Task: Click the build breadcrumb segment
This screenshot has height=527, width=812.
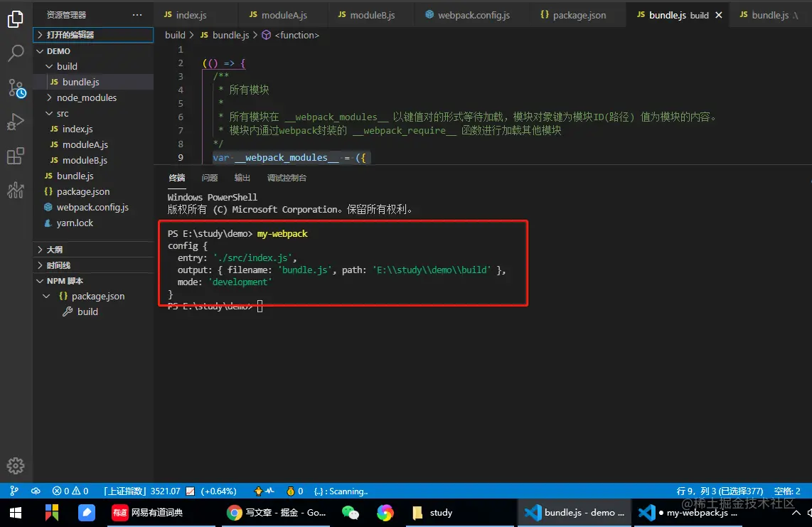Action: (x=175, y=35)
